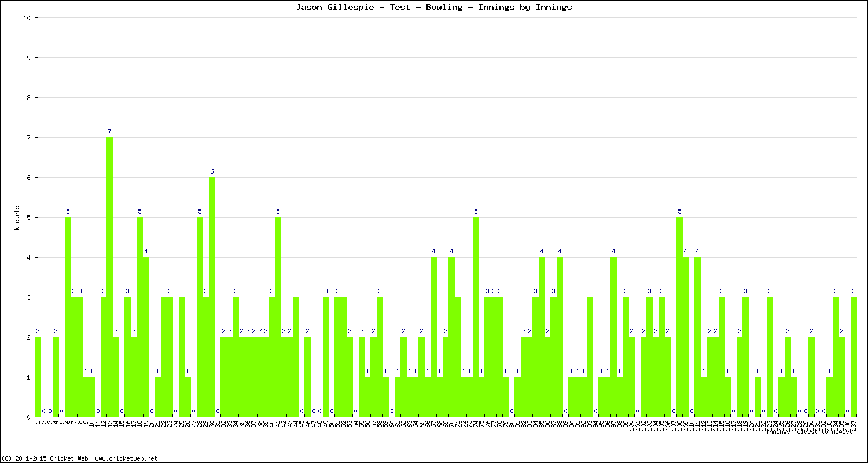The image size is (868, 463).
Task: Click the 4-wicket bar at innings 97
Action: (x=613, y=337)
